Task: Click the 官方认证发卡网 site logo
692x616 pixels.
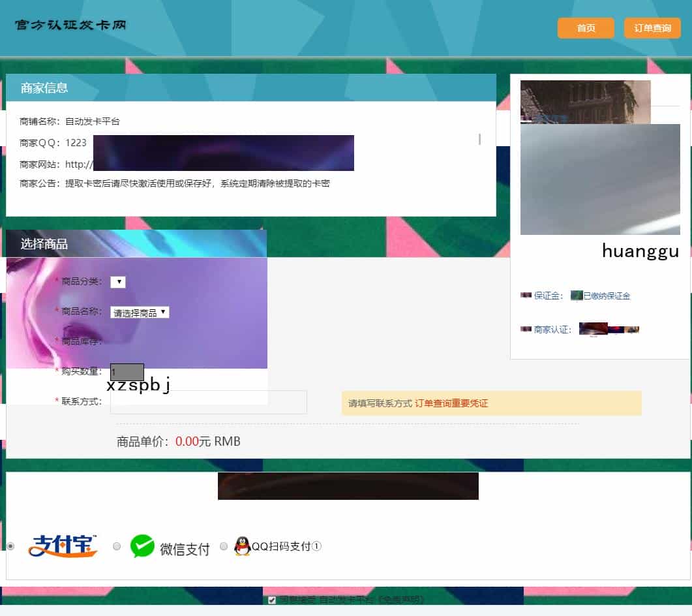Action: [x=70, y=25]
